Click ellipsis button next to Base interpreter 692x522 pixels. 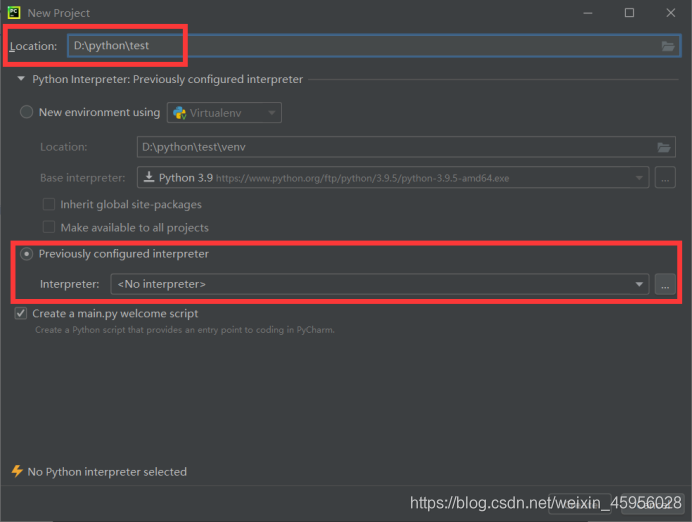[x=665, y=177]
